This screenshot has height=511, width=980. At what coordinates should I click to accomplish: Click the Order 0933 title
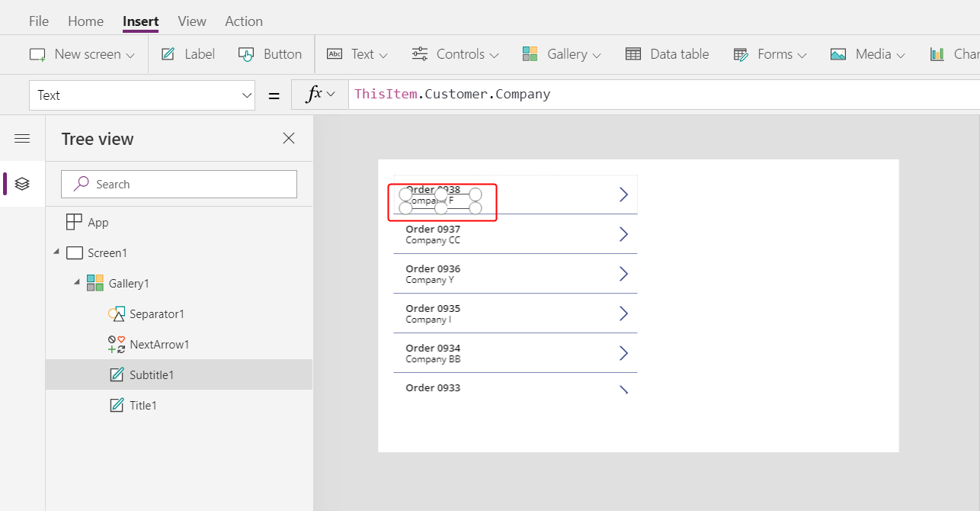pos(433,387)
